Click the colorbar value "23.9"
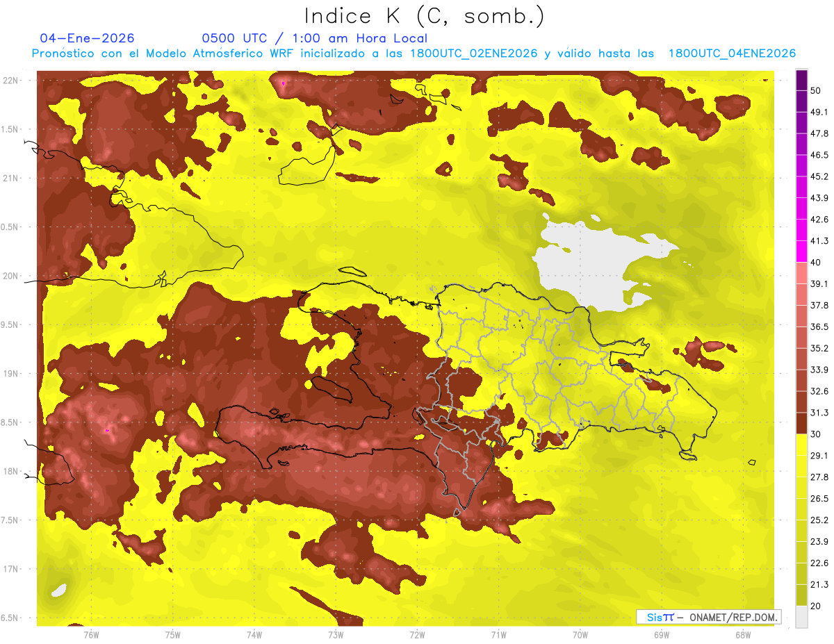834x644 pixels. pyautogui.click(x=819, y=541)
